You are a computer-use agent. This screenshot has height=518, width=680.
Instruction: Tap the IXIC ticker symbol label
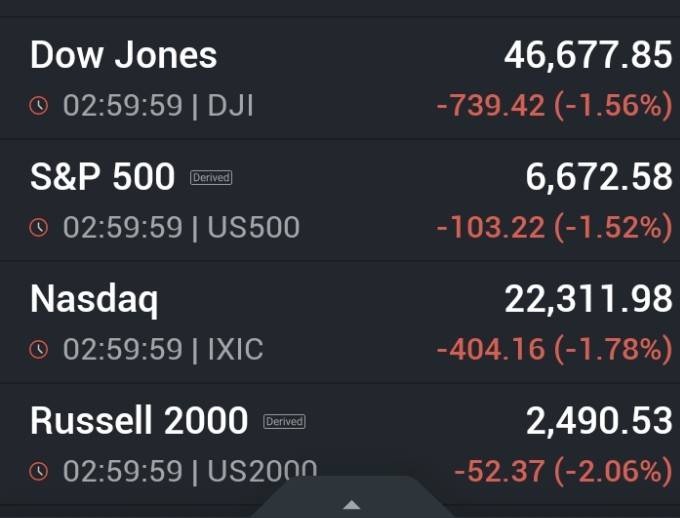pos(235,349)
